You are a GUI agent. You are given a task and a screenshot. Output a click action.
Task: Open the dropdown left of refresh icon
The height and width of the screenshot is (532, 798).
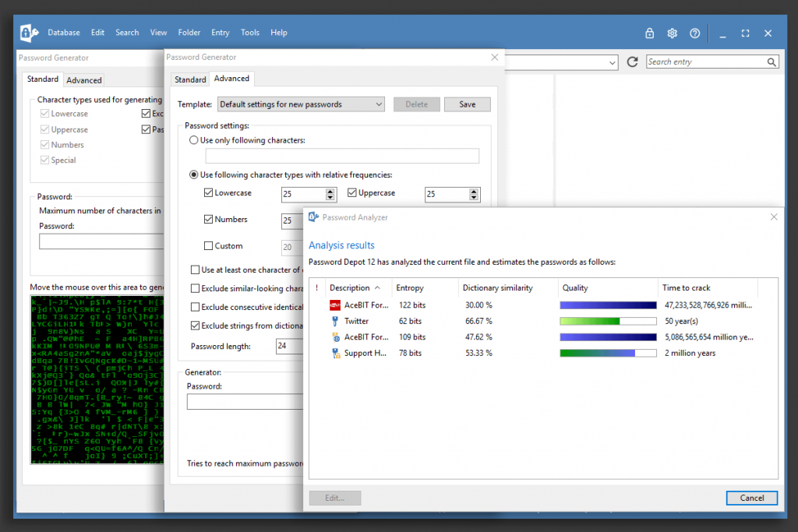[x=613, y=62]
